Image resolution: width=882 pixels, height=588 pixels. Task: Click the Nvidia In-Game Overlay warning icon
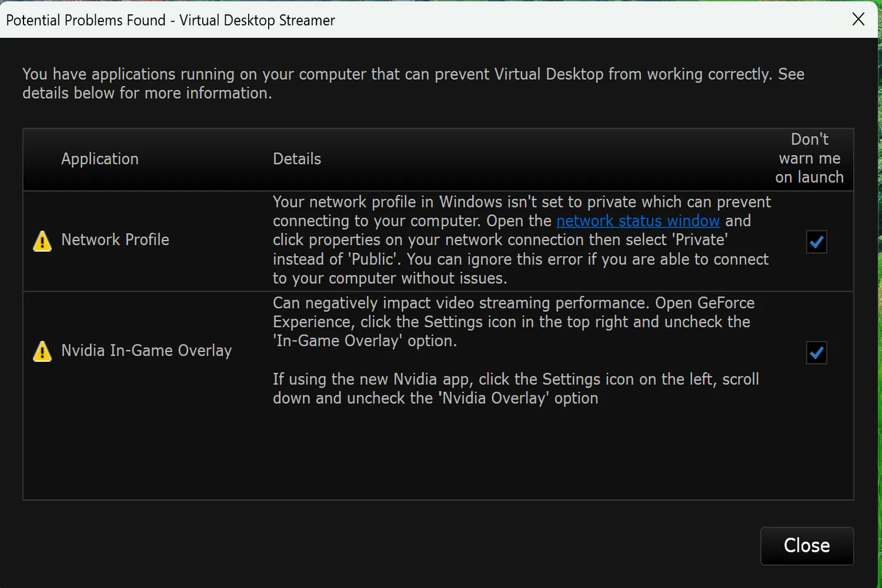coord(41,352)
